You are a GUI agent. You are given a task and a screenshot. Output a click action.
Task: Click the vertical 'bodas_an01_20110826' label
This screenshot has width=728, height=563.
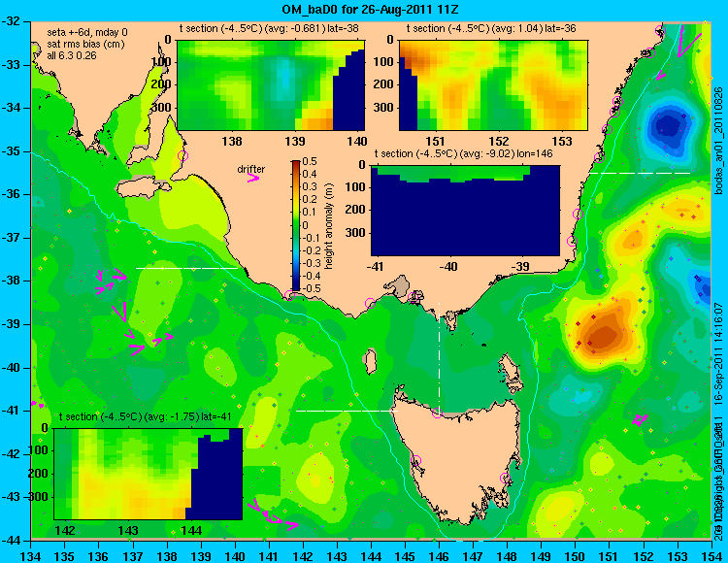[x=718, y=140]
